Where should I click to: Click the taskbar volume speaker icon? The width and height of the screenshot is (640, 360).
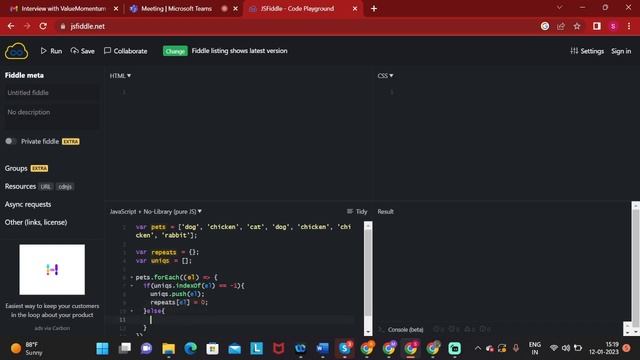coord(566,348)
